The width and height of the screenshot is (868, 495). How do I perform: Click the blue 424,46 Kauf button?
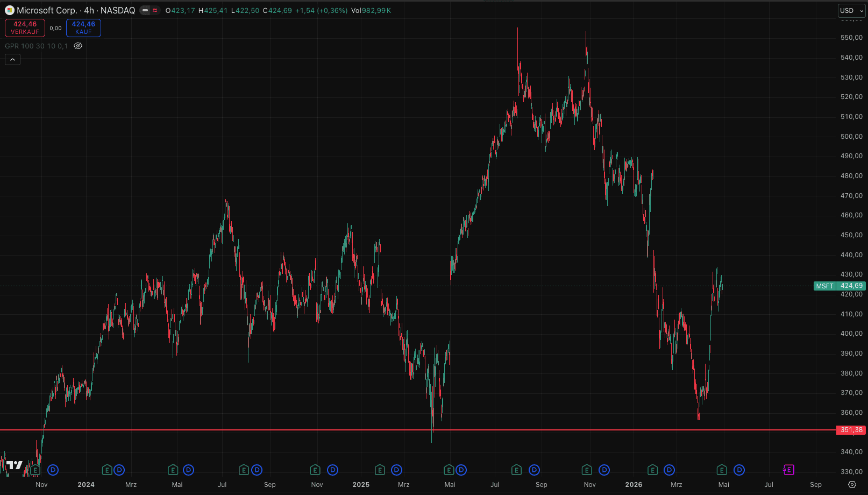point(83,28)
